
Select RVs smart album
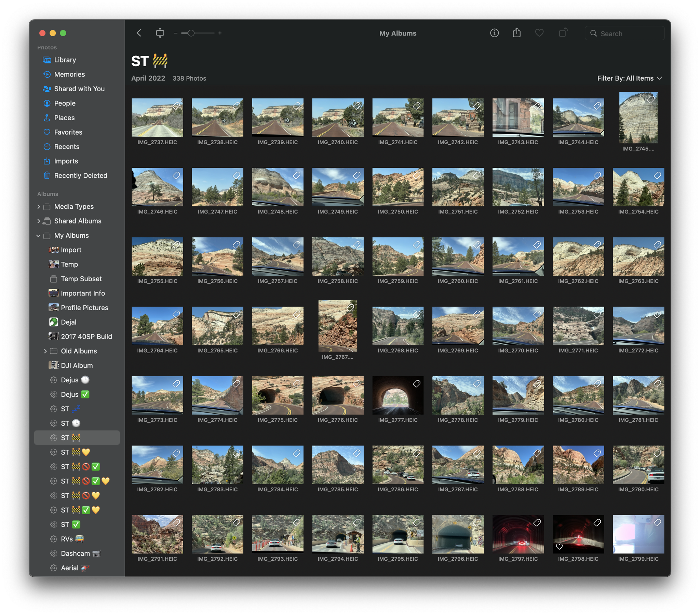click(x=77, y=539)
